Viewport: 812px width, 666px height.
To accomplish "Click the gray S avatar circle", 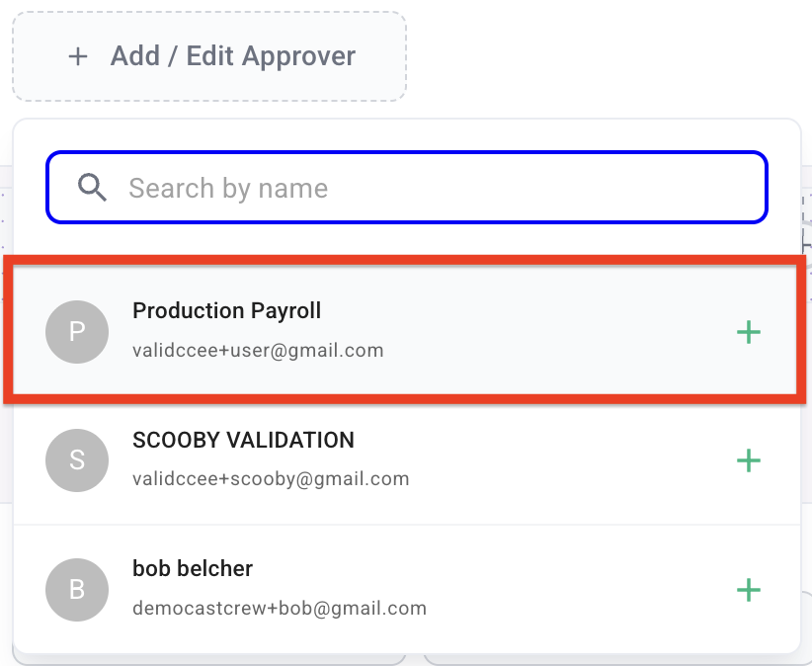I will 77,460.
